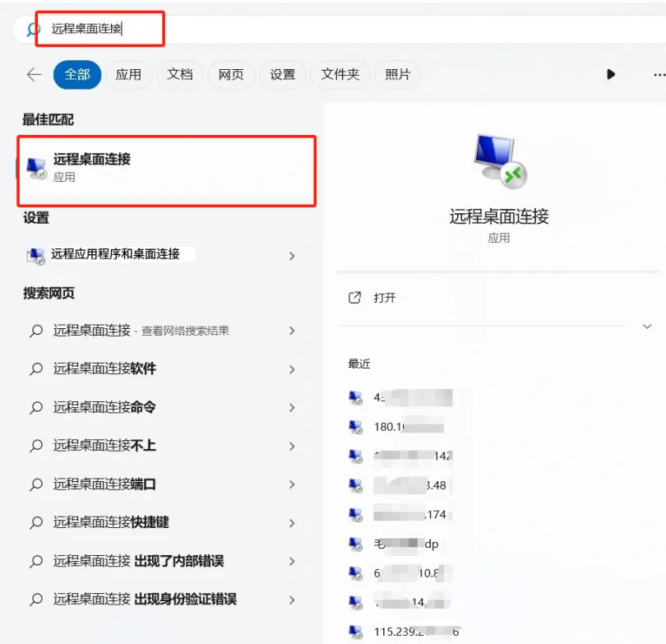Open suggestion 远程桌面连接快捷键
Image resolution: width=666 pixels, height=644 pixels.
point(161,522)
